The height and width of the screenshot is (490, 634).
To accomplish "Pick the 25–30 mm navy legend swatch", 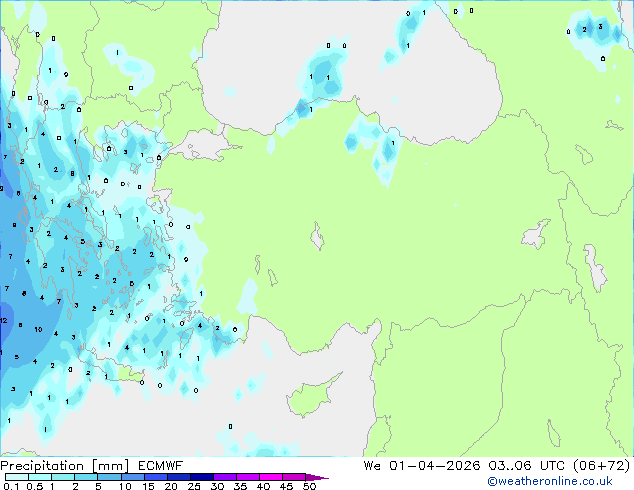I will click(201, 477).
